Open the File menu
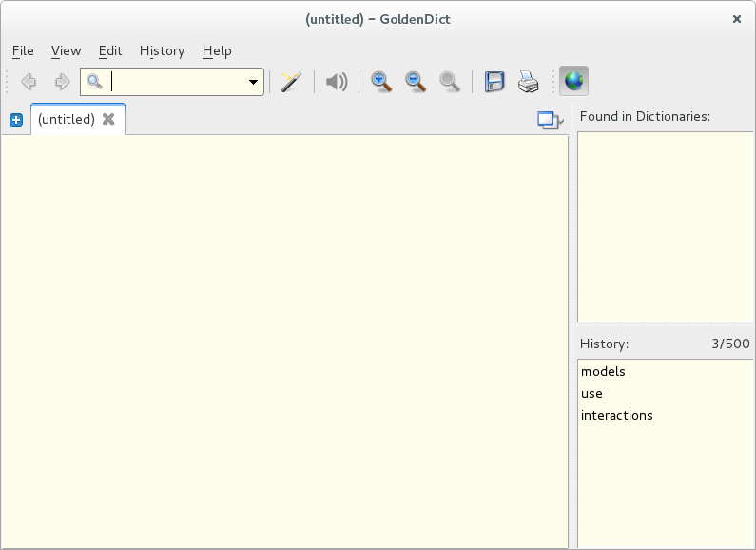The width and height of the screenshot is (756, 550). pos(23,50)
